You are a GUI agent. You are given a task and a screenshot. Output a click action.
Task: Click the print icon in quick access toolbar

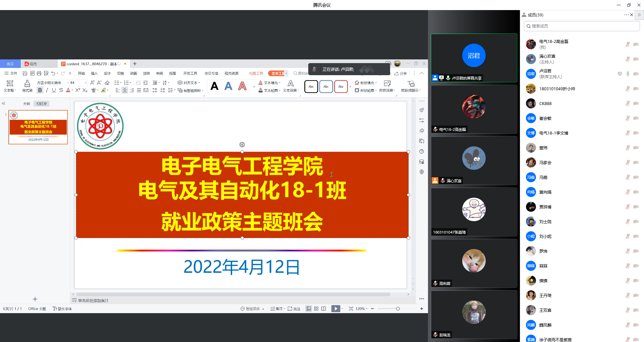click(39, 74)
